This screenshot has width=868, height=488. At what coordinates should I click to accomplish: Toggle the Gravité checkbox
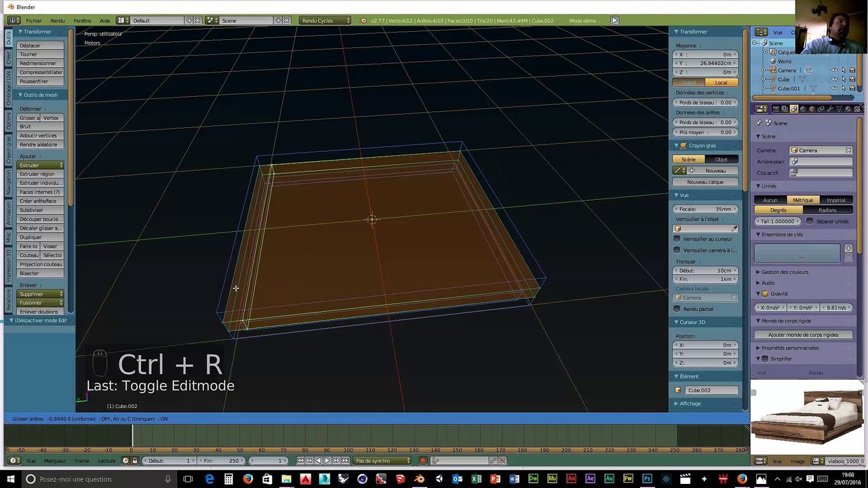pos(765,293)
